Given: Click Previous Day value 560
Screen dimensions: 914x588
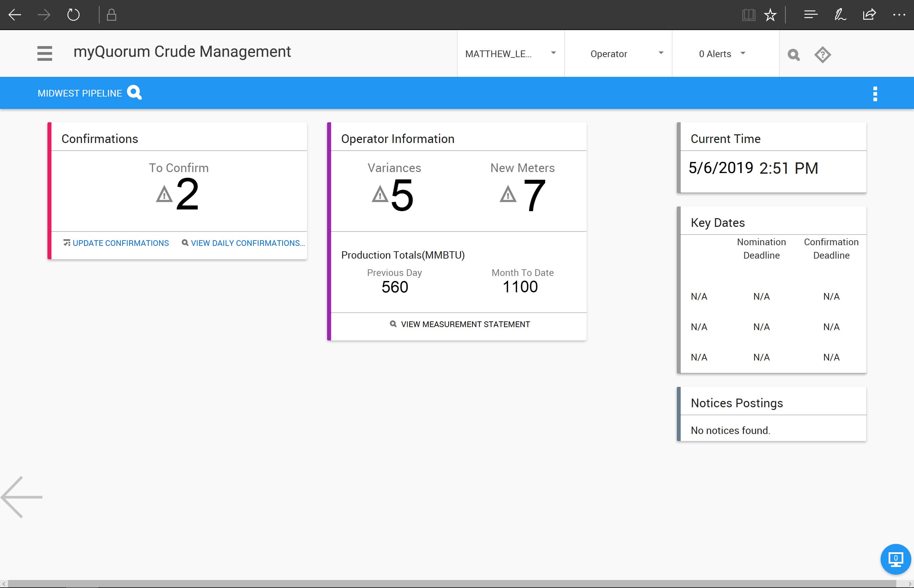Looking at the screenshot, I should (x=395, y=287).
